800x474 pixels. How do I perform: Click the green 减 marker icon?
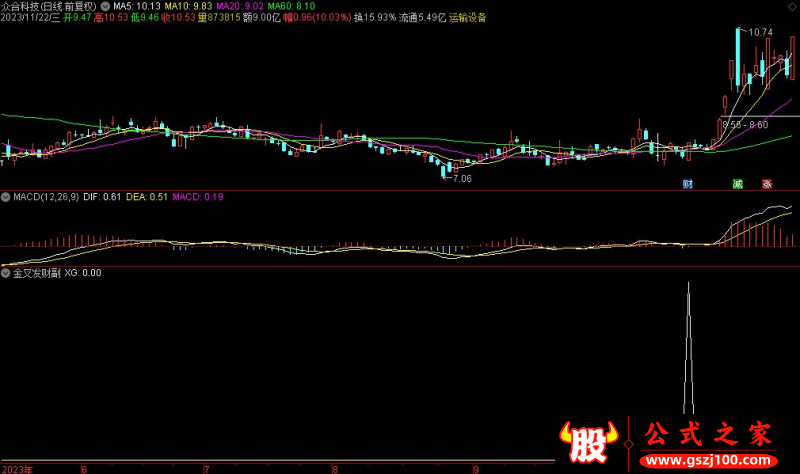pyautogui.click(x=738, y=184)
